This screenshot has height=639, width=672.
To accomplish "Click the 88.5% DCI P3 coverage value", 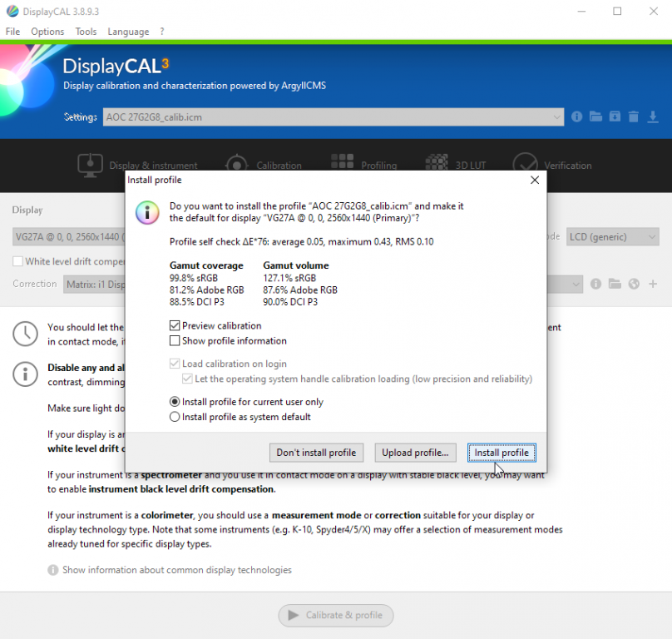I will tap(197, 302).
